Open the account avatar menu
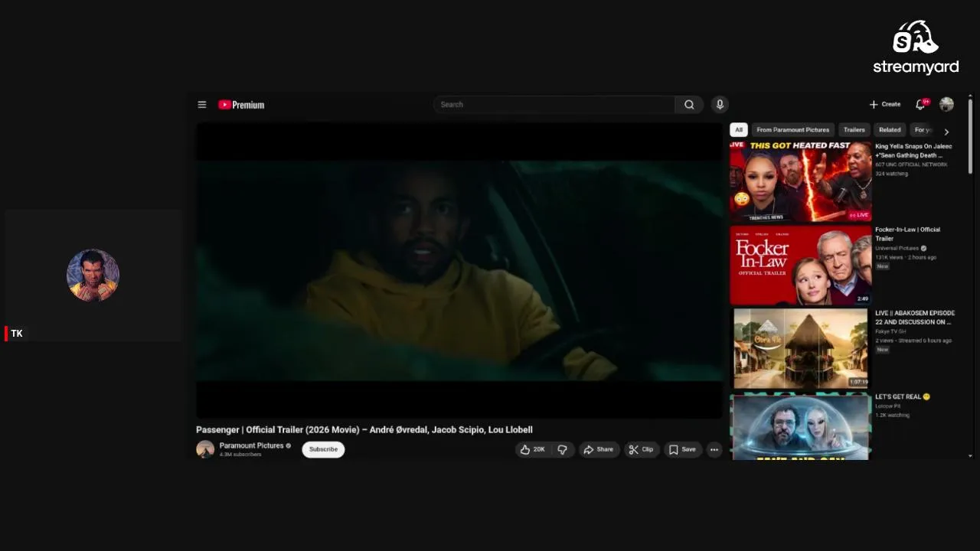The height and width of the screenshot is (551, 980). [x=946, y=104]
